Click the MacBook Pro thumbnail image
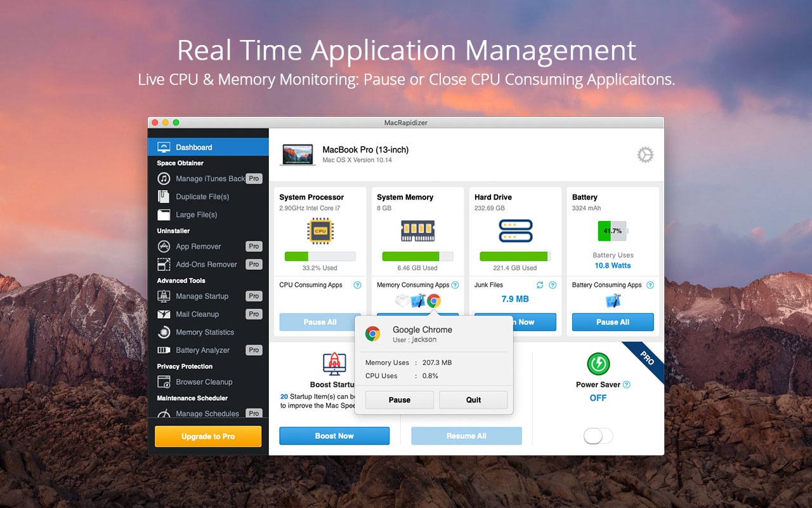 point(298,154)
